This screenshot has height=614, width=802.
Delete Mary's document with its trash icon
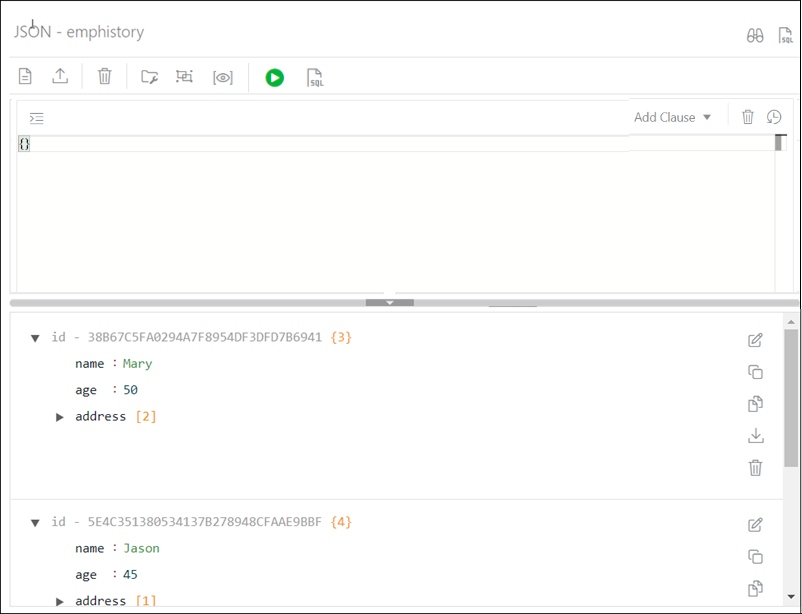point(755,467)
